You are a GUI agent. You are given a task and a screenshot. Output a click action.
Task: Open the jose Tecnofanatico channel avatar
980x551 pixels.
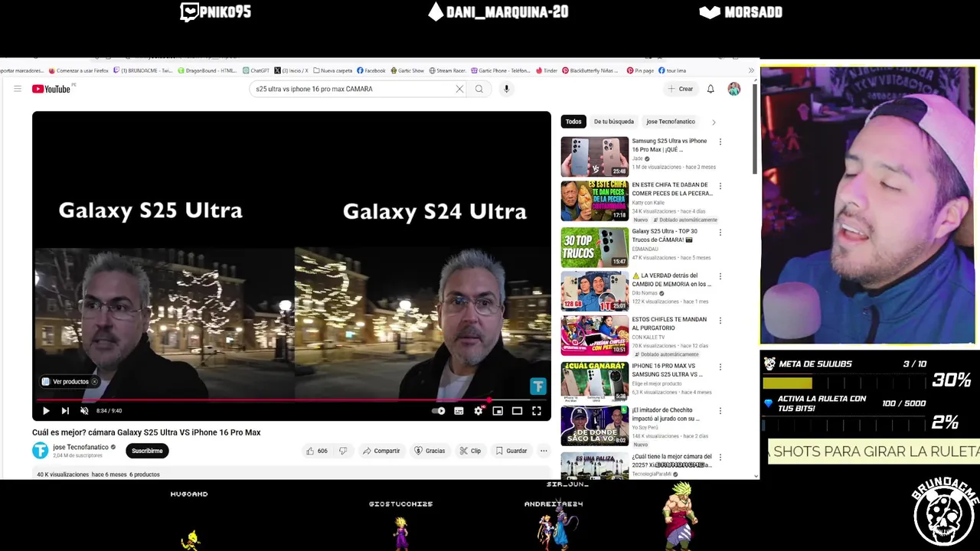tap(40, 451)
